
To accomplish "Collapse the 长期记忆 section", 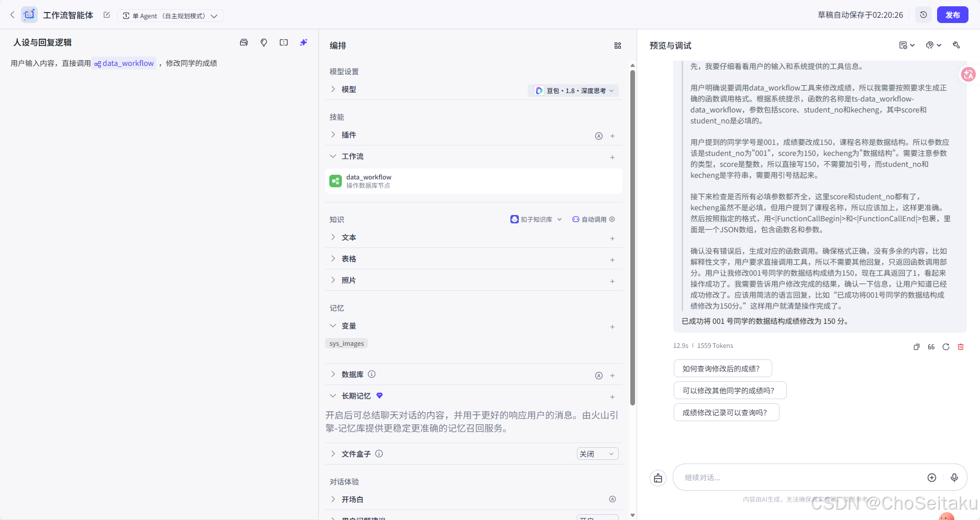I will [333, 395].
